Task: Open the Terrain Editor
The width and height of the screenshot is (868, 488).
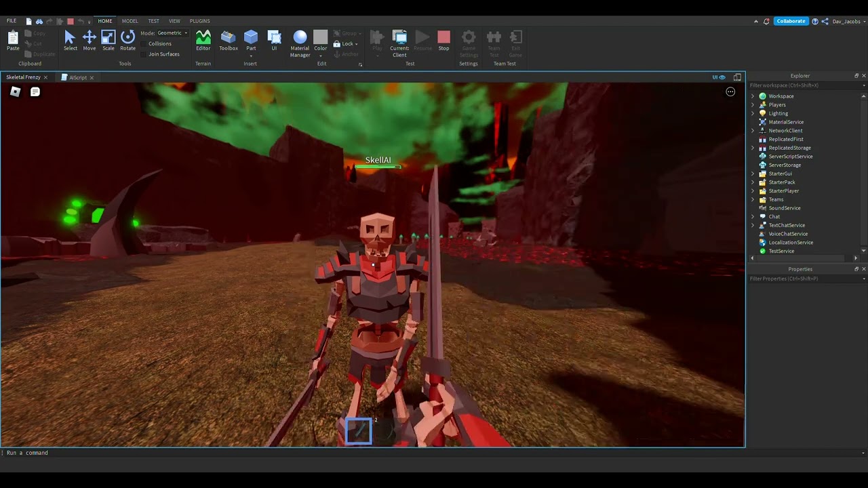Action: pyautogui.click(x=203, y=40)
